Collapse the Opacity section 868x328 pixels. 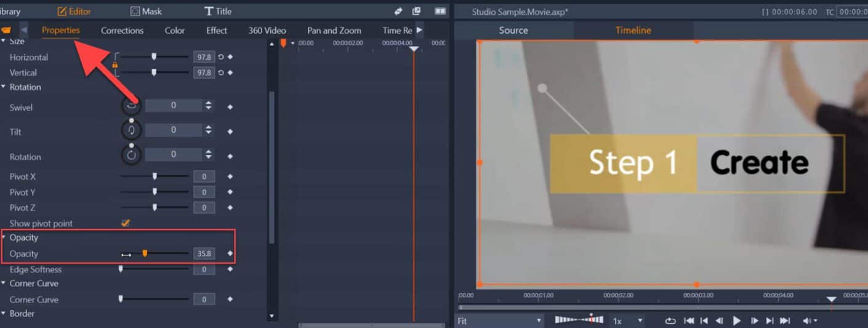coord(3,238)
